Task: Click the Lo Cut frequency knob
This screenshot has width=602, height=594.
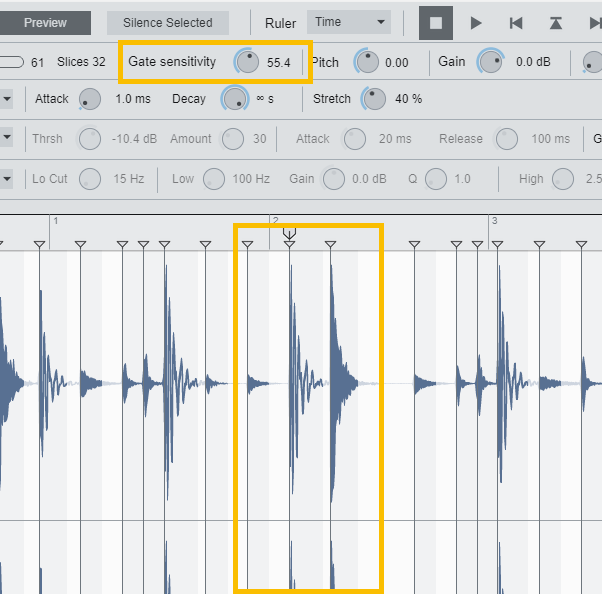Action: [90, 179]
